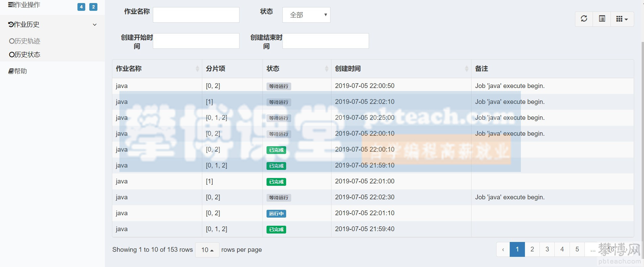Image resolution: width=644 pixels, height=267 pixels.
Task: Go to page 5 of results
Action: click(577, 249)
